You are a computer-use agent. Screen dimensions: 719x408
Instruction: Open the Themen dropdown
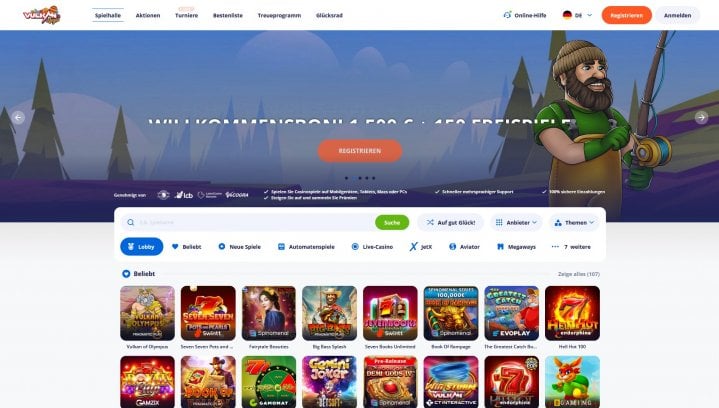point(575,222)
